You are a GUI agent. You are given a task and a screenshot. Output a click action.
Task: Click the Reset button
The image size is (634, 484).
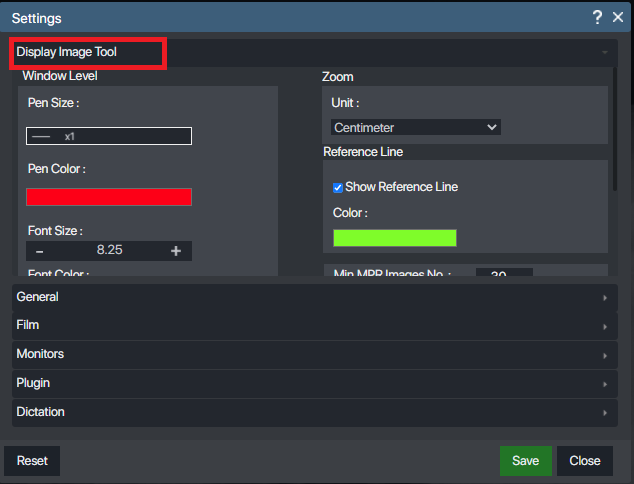tap(32, 461)
